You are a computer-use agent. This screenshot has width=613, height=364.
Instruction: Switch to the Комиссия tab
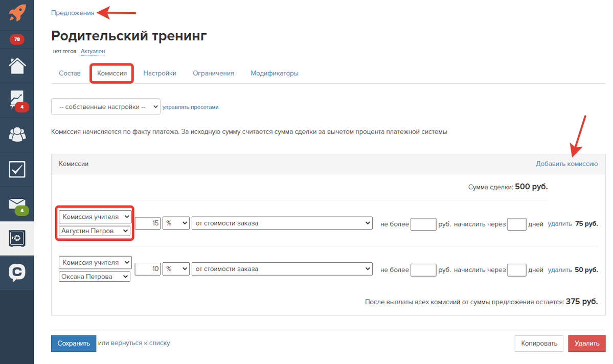(112, 73)
